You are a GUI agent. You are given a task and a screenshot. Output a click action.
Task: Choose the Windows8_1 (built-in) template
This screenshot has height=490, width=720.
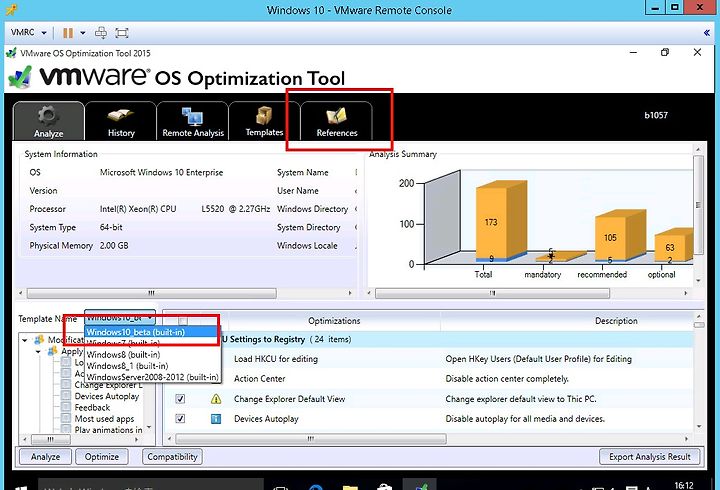152,366
